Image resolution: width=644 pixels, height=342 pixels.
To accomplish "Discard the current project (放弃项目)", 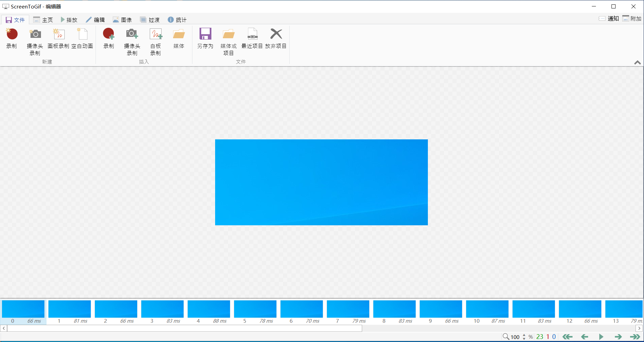I will (x=276, y=39).
